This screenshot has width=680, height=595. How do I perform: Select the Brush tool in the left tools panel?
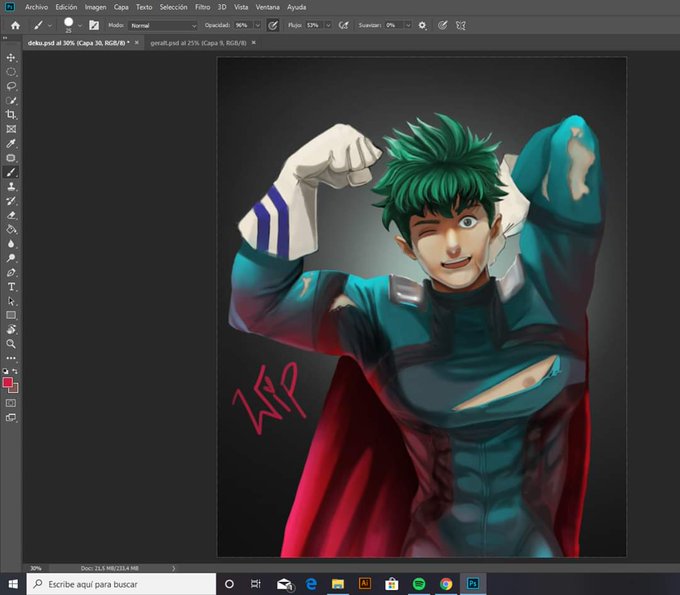pos(11,172)
